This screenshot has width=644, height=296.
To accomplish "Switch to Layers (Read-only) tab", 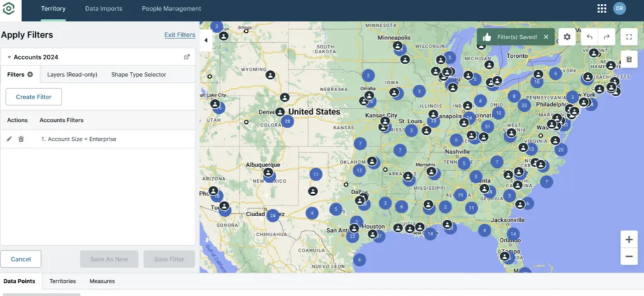I will pyautogui.click(x=72, y=74).
